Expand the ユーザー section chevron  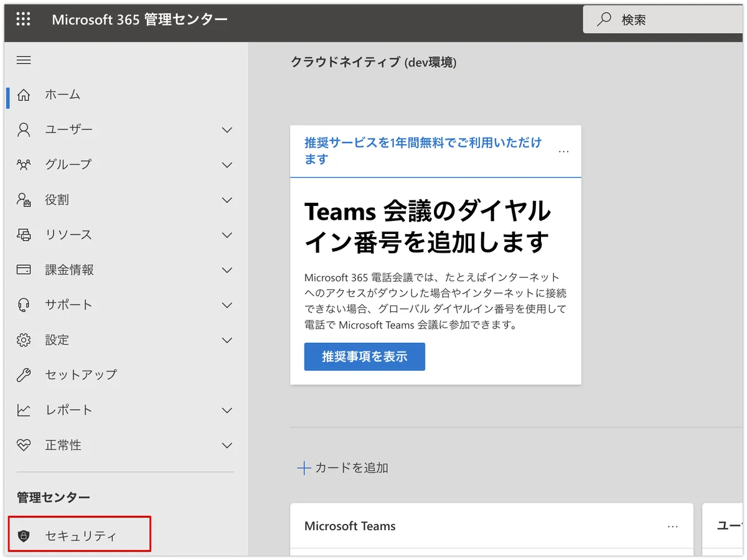[227, 130]
